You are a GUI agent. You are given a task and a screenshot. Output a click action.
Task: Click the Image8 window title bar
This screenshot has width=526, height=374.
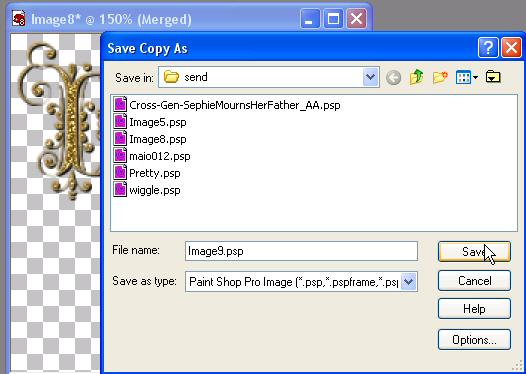click(190, 18)
